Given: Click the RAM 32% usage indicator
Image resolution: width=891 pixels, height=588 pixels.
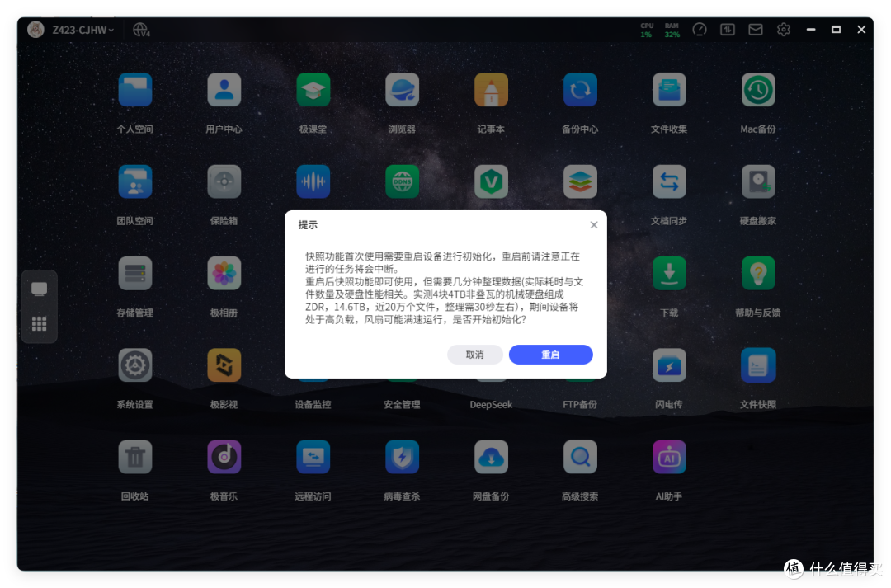Looking at the screenshot, I should coord(672,31).
